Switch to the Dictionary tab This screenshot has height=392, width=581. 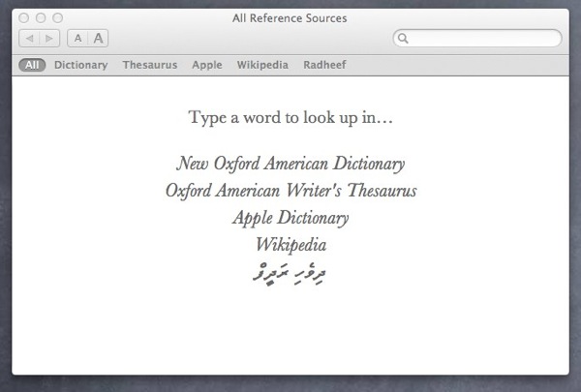pos(80,65)
